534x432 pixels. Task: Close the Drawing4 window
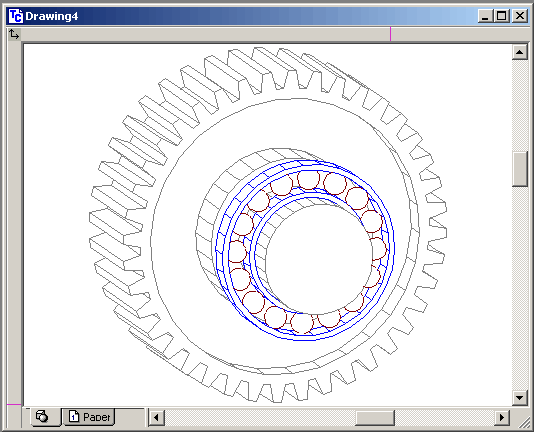click(520, 16)
